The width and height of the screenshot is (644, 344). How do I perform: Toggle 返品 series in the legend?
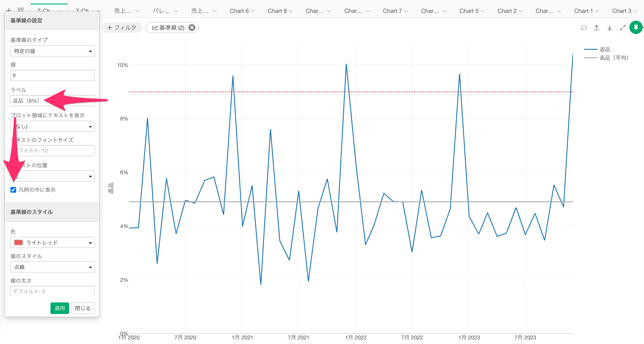pos(604,49)
